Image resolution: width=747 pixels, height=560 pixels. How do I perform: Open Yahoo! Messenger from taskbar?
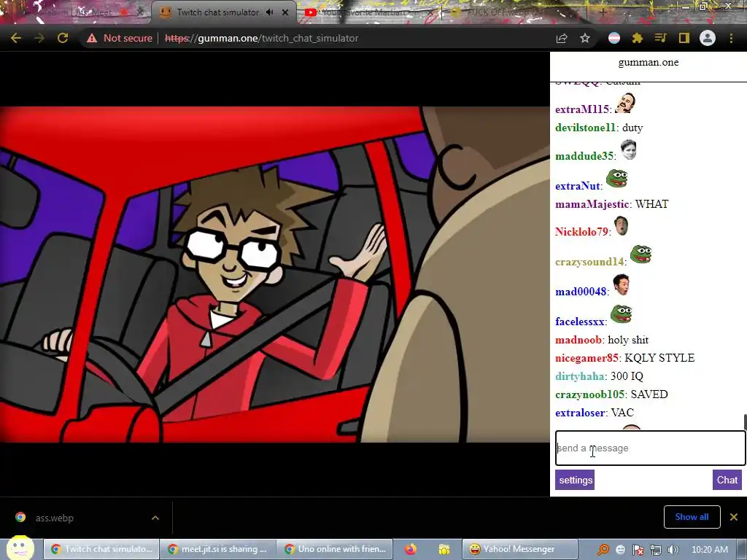click(519, 549)
